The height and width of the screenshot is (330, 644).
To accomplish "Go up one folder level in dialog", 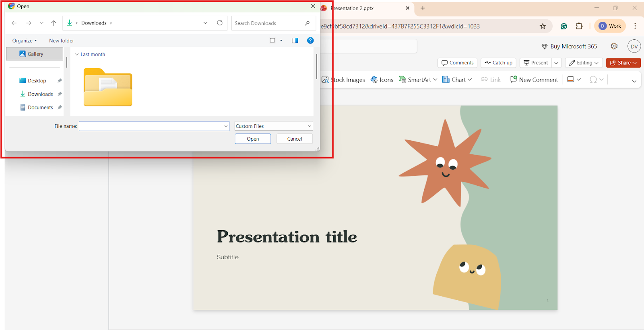I will pos(54,23).
